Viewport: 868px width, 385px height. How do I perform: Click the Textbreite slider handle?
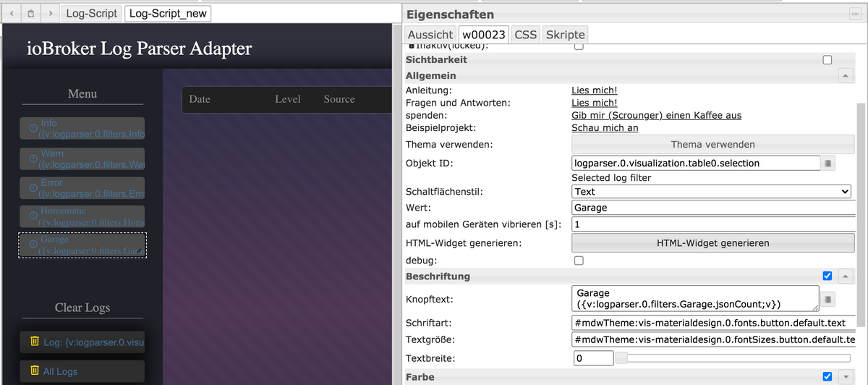tap(622, 358)
